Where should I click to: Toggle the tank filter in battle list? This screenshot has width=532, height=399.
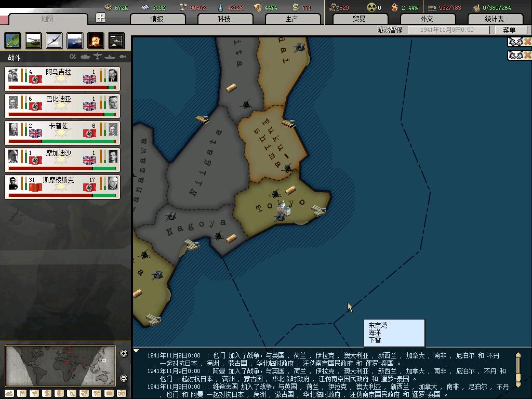tap(85, 57)
